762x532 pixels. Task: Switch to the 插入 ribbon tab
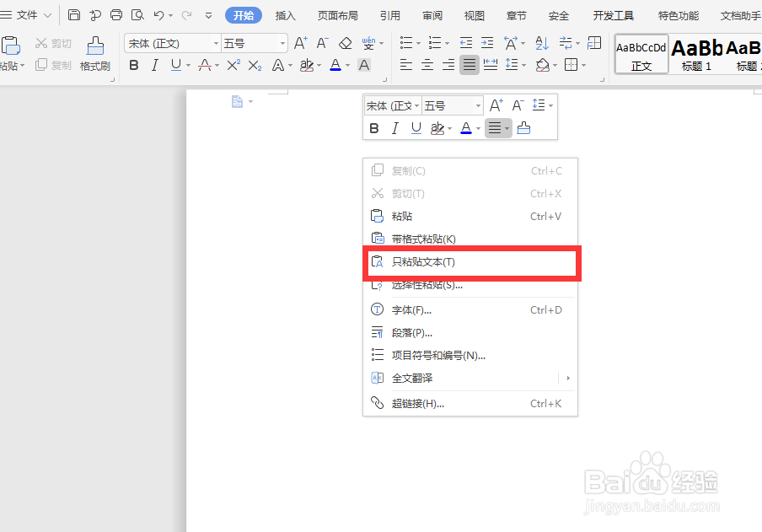coord(285,14)
